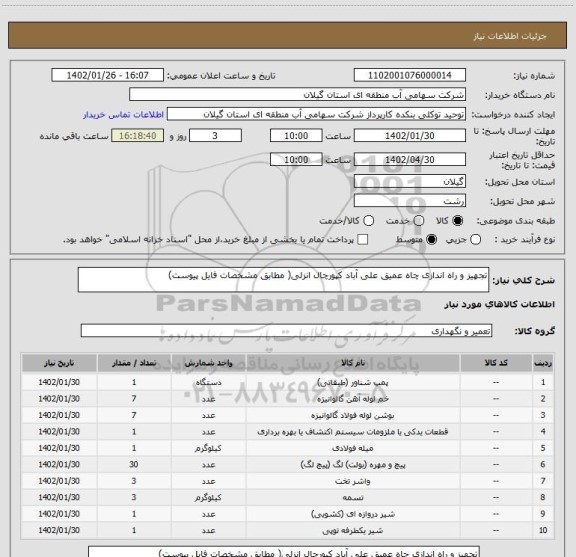Click the گروه کالا field تعمیر و نگهداری
The image size is (576, 557).
(287, 331)
